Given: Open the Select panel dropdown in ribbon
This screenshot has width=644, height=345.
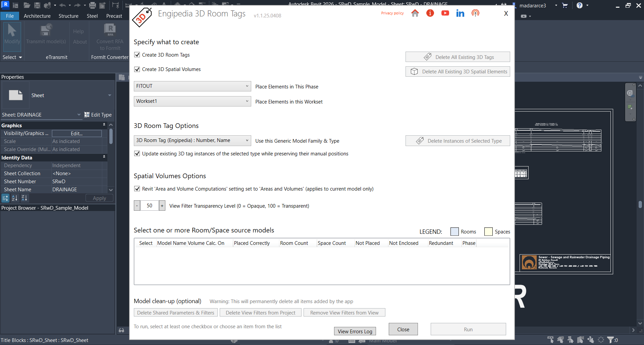Looking at the screenshot, I should pos(12,57).
